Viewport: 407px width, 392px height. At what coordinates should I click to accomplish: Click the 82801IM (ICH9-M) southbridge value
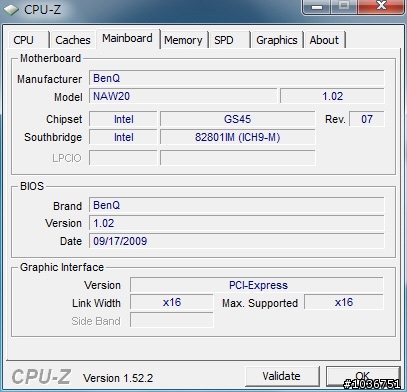238,137
